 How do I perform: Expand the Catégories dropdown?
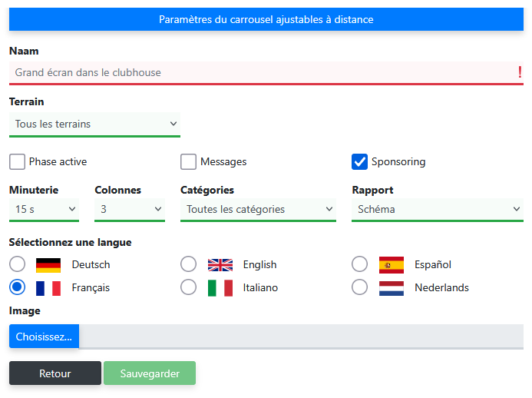pos(258,210)
